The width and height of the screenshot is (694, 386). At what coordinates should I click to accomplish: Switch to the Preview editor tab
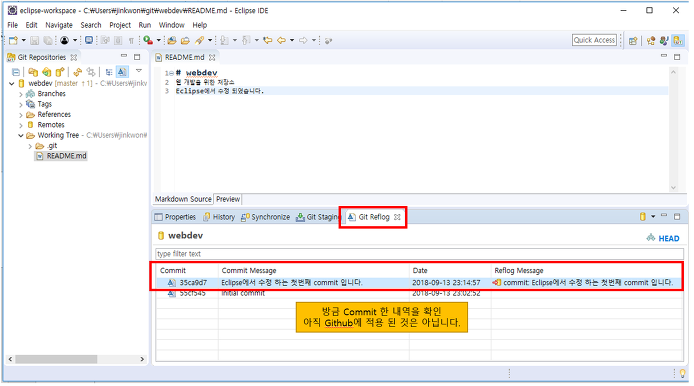pos(228,199)
